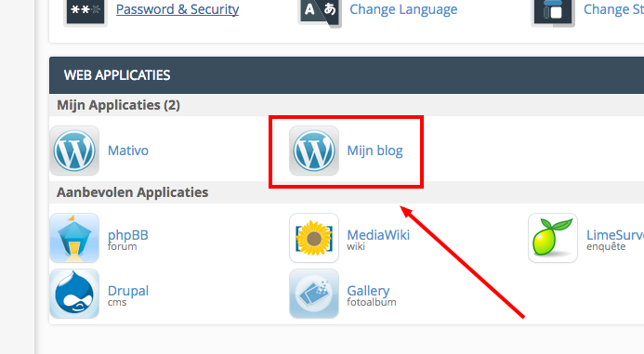Follow the Change Language link
Viewport: 644px width, 354px height.
click(403, 9)
